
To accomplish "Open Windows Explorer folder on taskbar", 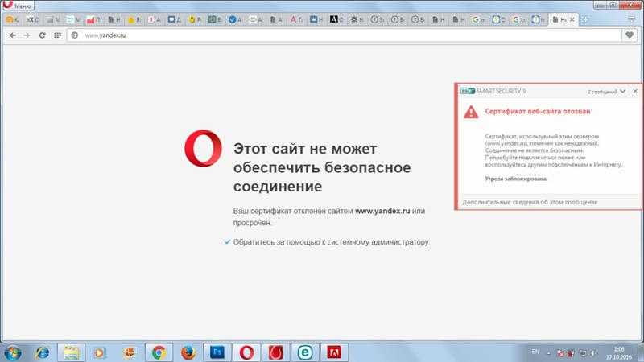I will click(71, 352).
